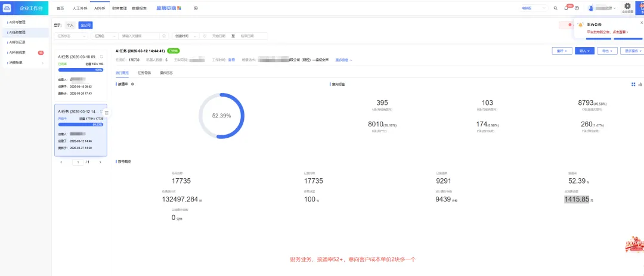Go to next page of task list

coord(100,162)
